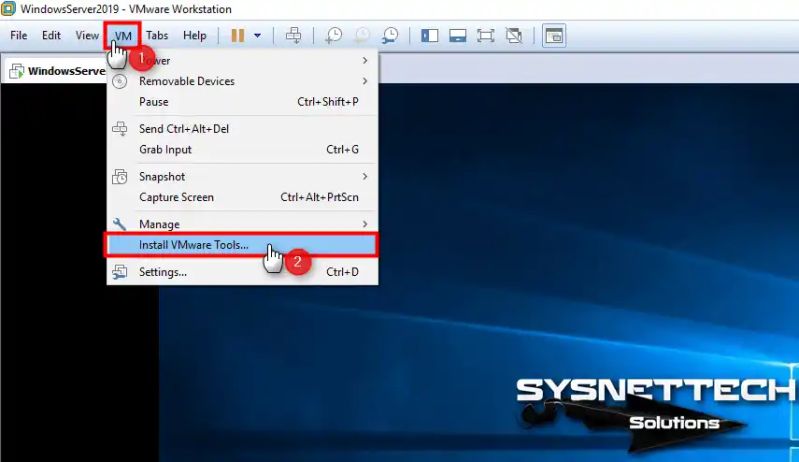Open the Edit menu
Screen dimensions: 799x462
pyautogui.click(x=51, y=36)
